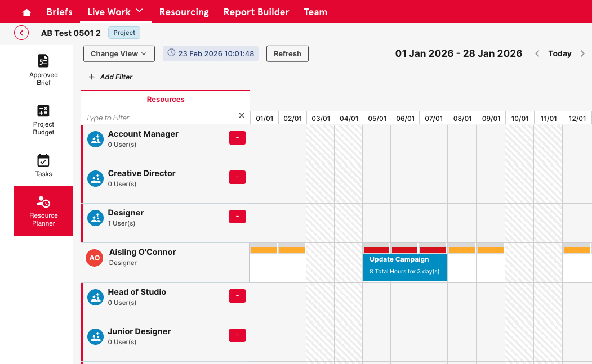Click orange availability bar on 01/01
The width and height of the screenshot is (592, 364).
click(264, 250)
